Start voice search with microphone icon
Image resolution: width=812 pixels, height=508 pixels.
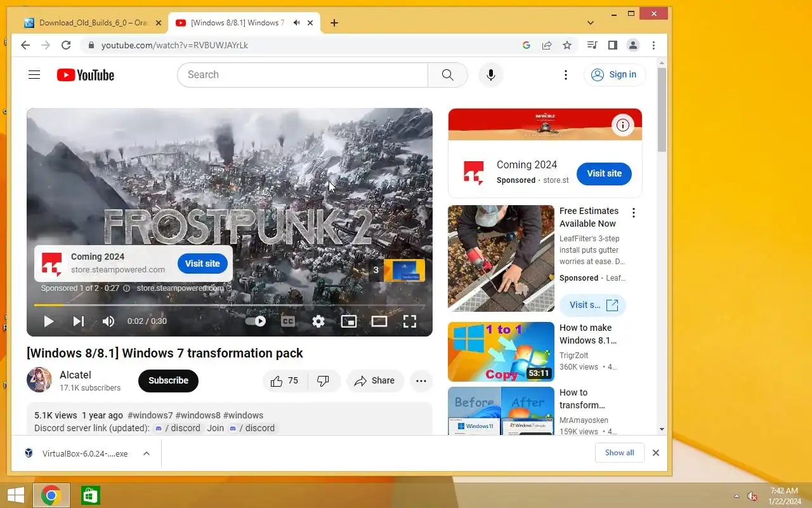tap(490, 75)
